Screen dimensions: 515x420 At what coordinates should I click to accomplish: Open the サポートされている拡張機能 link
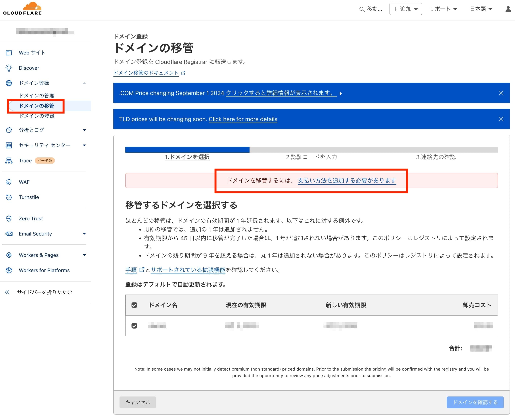tap(188, 270)
